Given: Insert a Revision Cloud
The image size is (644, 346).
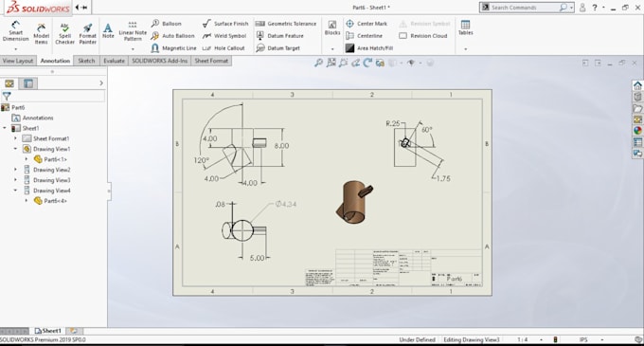Looking at the screenshot, I should 423,36.
